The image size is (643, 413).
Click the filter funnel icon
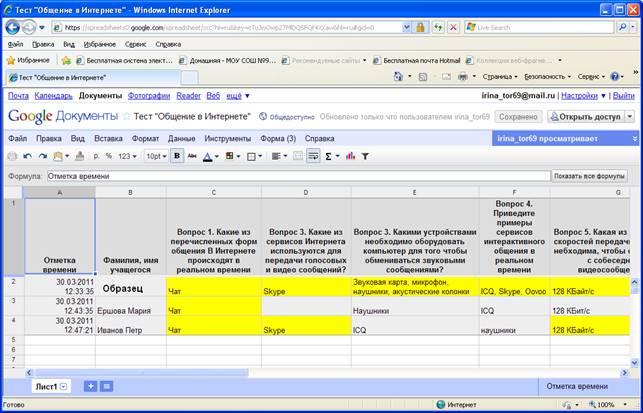tap(365, 156)
